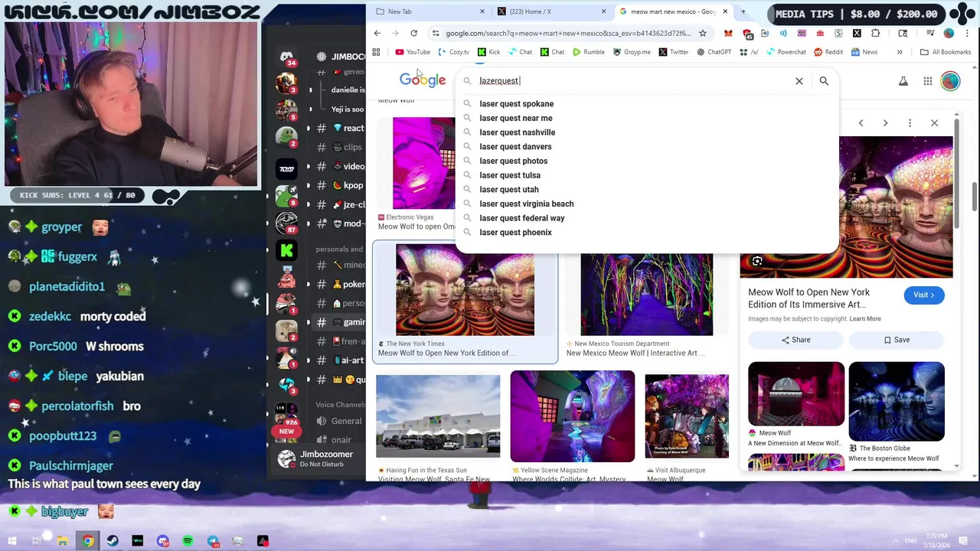980x551 pixels.
Task: Open the Reddit bookmark
Action: (x=828, y=52)
